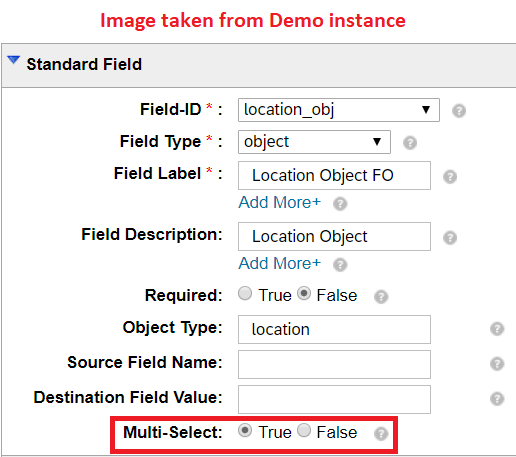Click help icon next to Required radios
Image resolution: width=516 pixels, height=457 pixels.
(x=381, y=296)
